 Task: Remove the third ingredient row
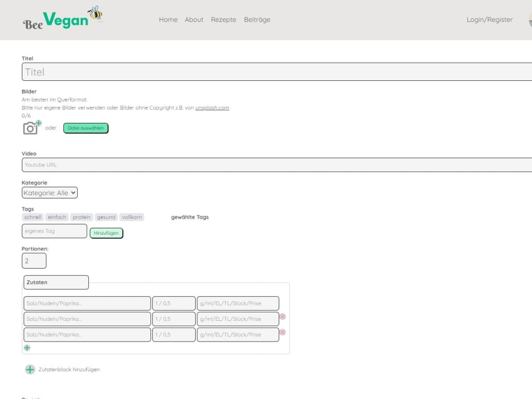pyautogui.click(x=282, y=332)
